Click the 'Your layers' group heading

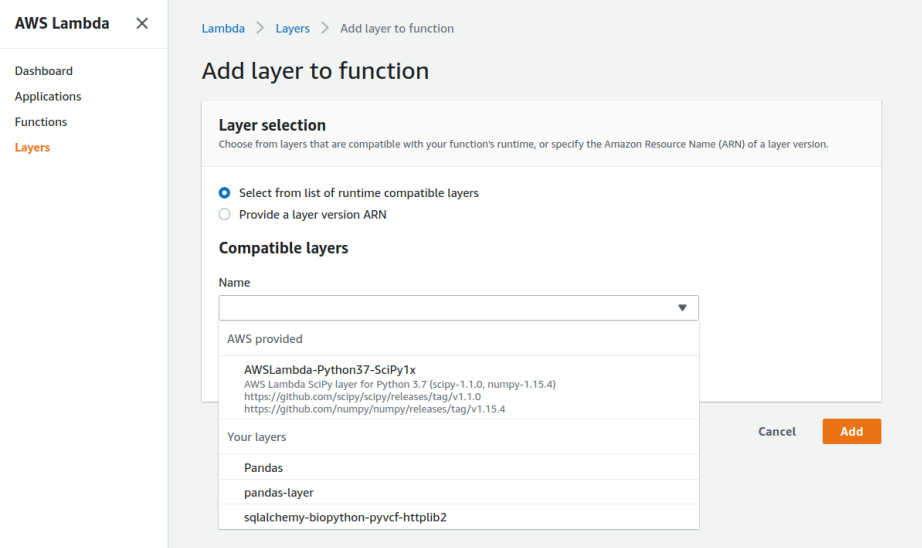[256, 437]
